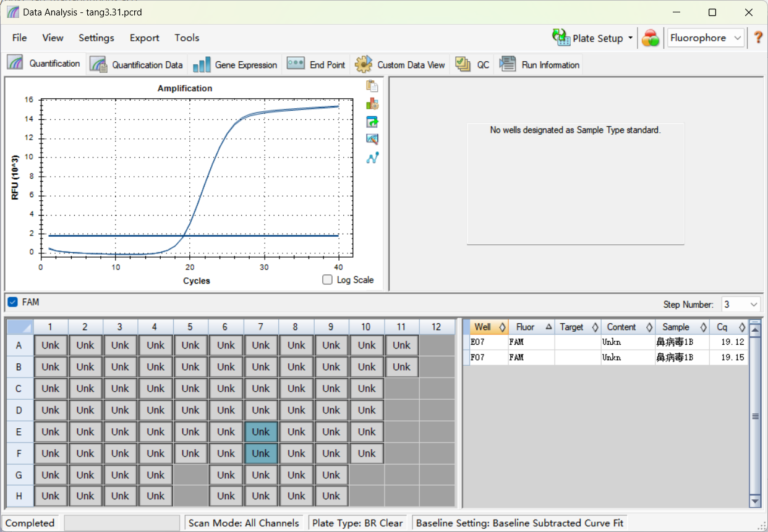The image size is (768, 532).
Task: Click the Custom Data View gear icon
Action: 363,64
